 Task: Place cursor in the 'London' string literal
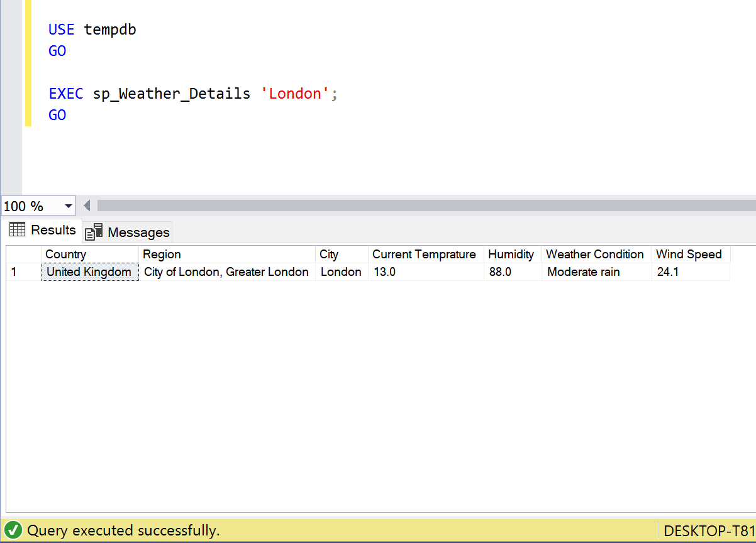click(296, 94)
